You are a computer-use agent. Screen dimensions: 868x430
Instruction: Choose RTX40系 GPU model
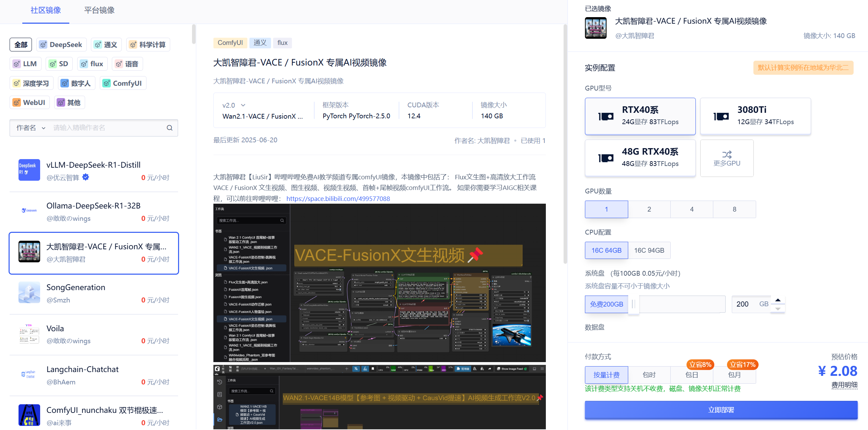[640, 117]
